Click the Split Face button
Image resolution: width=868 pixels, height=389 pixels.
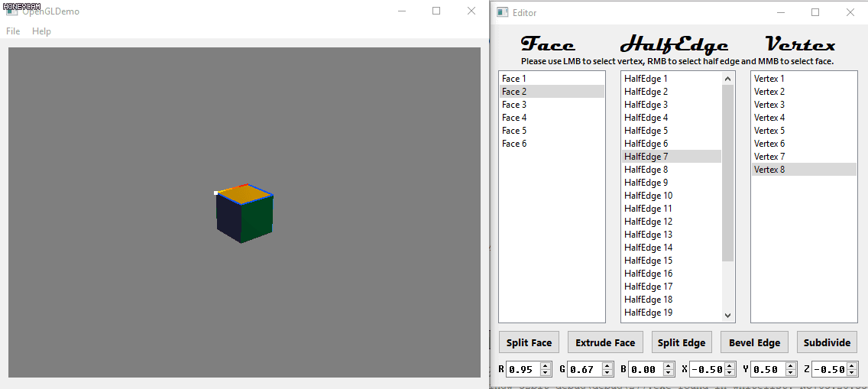530,342
